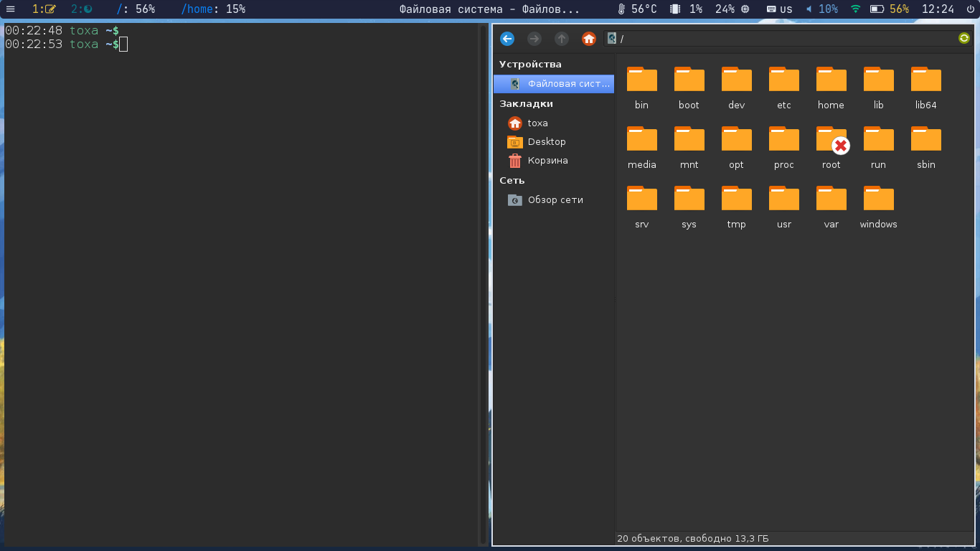Select the proc folder icon

(784, 138)
